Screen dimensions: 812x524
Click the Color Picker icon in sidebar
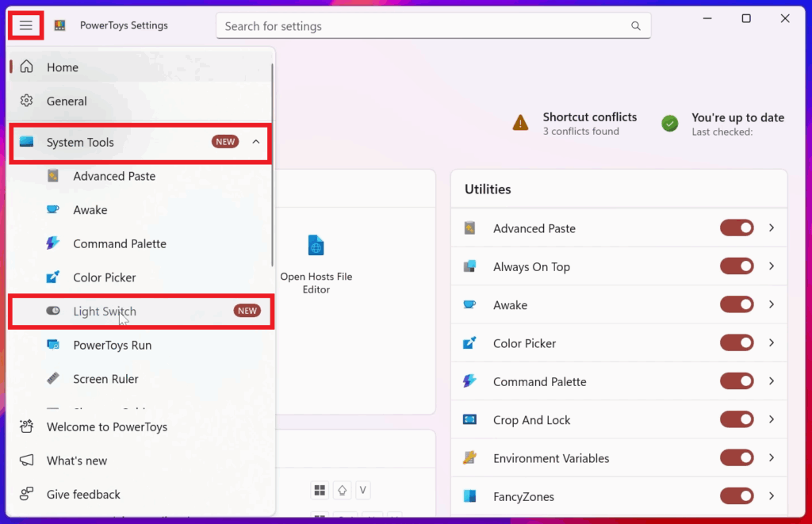pos(53,277)
